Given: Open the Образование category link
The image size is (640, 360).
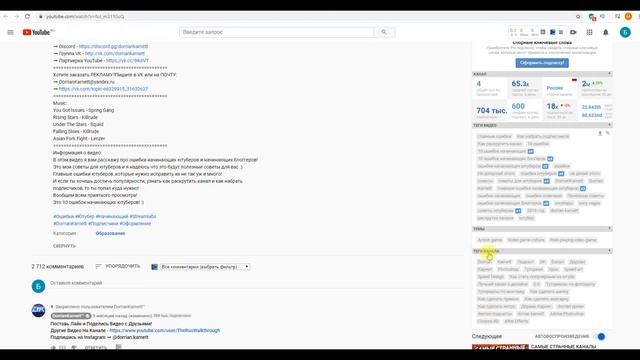Looking at the screenshot, I should click(x=110, y=233).
